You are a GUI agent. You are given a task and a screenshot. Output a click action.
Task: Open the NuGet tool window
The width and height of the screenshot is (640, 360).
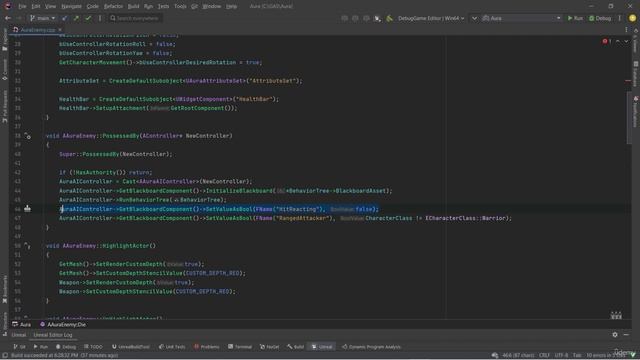point(269,347)
